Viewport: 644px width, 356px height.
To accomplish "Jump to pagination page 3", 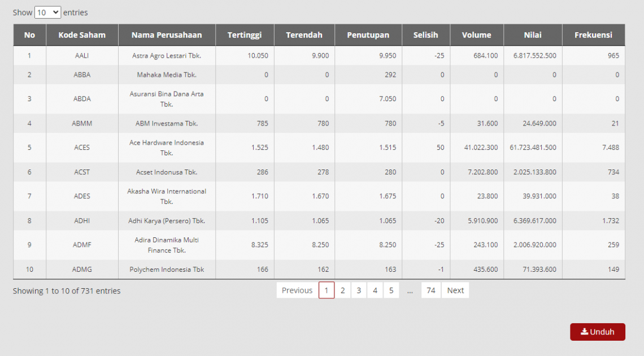I will tap(359, 290).
